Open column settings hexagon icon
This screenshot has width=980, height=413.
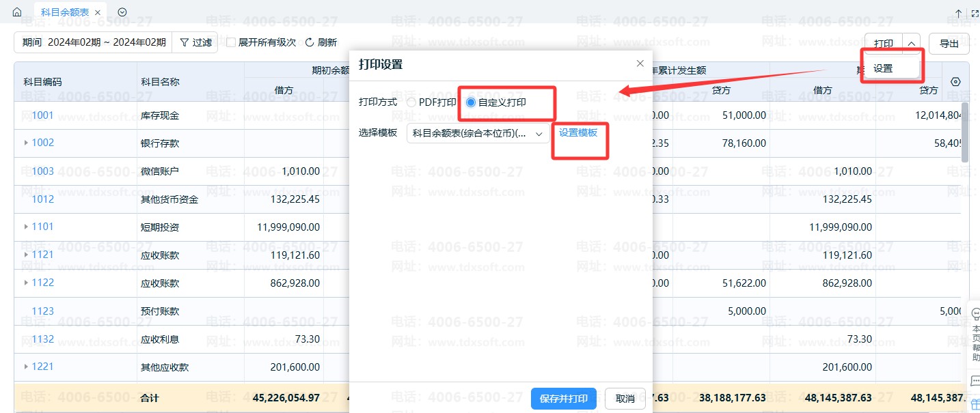(x=955, y=82)
